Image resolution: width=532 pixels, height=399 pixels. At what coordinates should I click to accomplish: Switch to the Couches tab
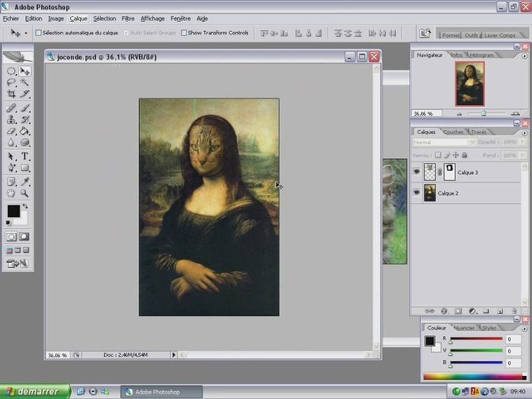click(453, 132)
